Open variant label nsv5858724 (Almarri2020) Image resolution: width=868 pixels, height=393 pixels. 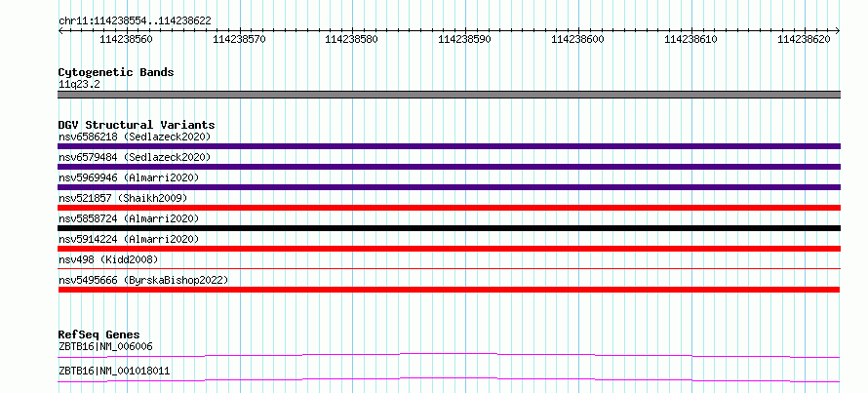(x=129, y=218)
